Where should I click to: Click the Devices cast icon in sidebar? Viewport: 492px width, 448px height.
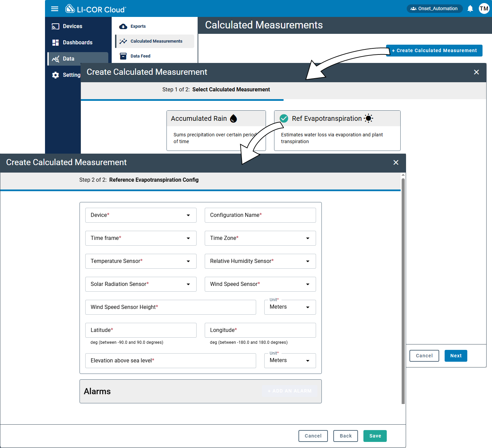click(x=55, y=26)
